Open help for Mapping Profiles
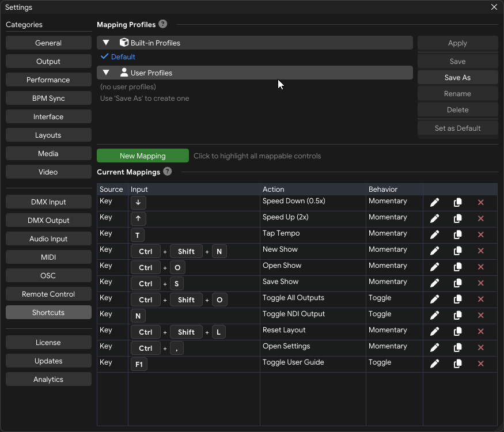This screenshot has width=504, height=432. [163, 24]
